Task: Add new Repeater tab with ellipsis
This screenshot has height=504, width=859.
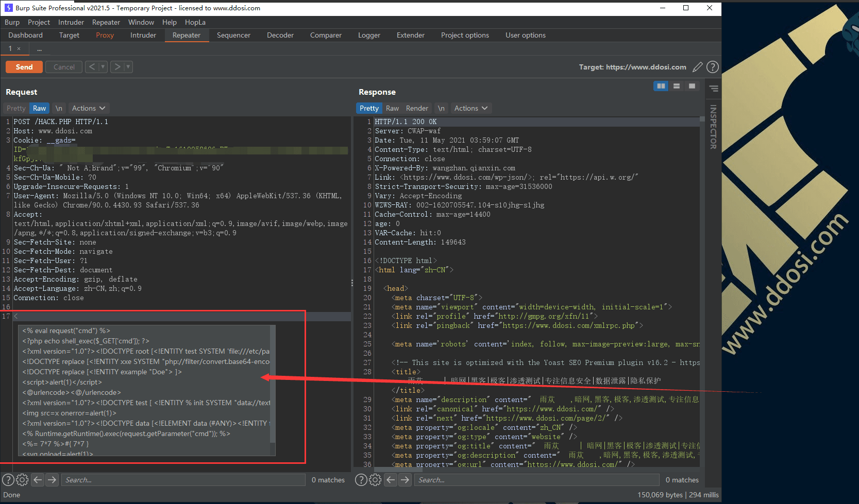Action: click(x=40, y=49)
